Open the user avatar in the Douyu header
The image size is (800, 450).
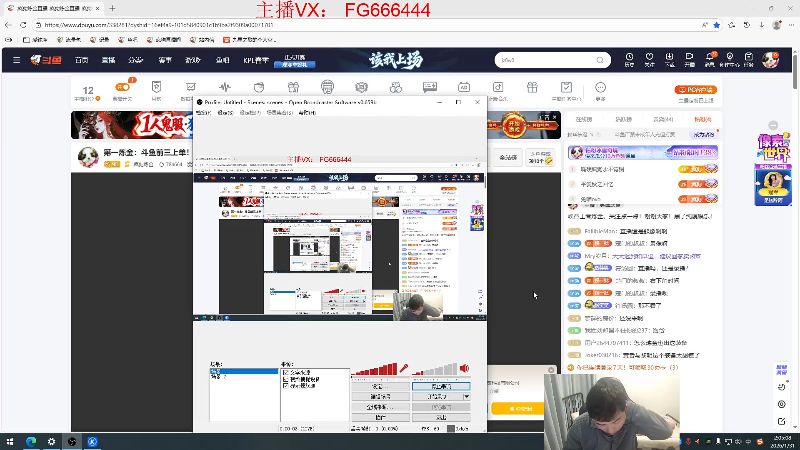click(x=770, y=60)
